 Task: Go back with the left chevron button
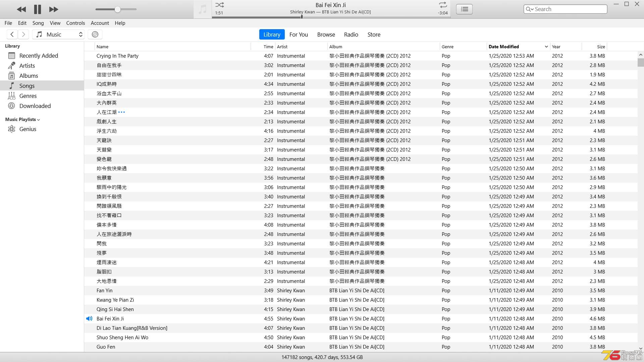(x=12, y=34)
